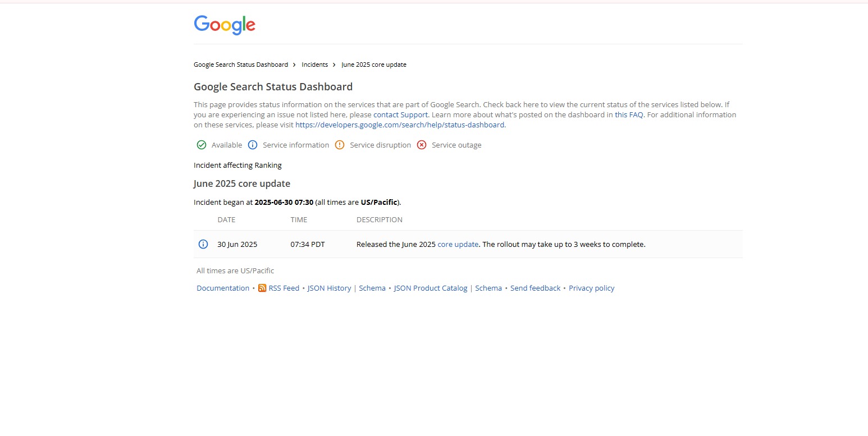Click the 07:34 PDT time cell
The height and width of the screenshot is (436, 868).
(x=308, y=244)
